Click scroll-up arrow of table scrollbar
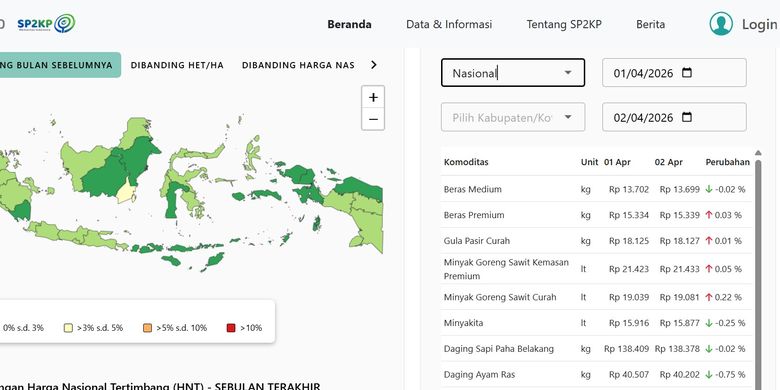The width and height of the screenshot is (780, 390). pos(758,153)
